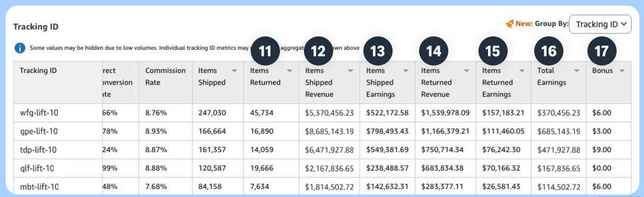The image size is (644, 197).
Task: Click the $750,714.34 returned revenue cell
Action: (446, 150)
